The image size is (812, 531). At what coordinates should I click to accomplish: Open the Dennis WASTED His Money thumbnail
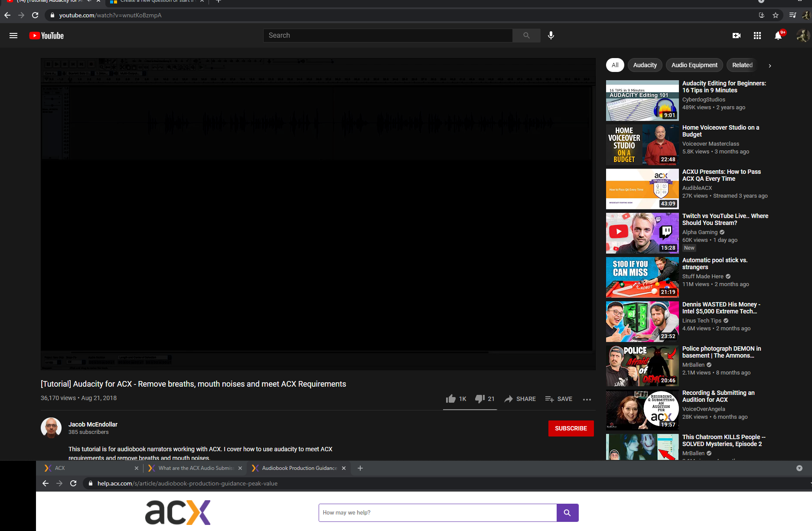(x=642, y=322)
